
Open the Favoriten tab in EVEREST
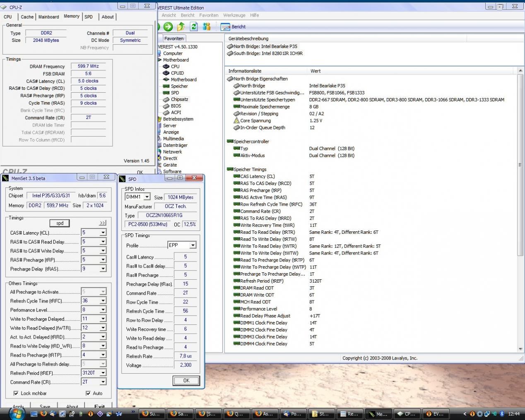coord(174,38)
